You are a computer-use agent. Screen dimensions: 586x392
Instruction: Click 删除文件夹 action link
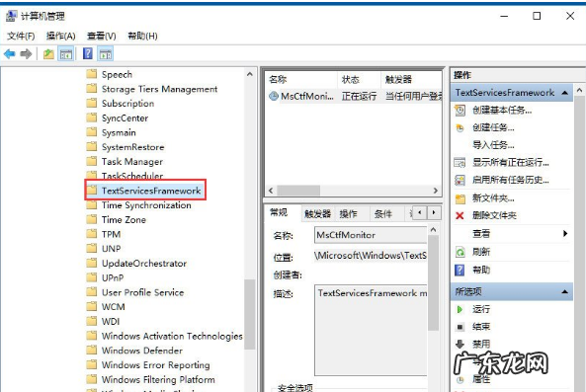pyautogui.click(x=494, y=215)
